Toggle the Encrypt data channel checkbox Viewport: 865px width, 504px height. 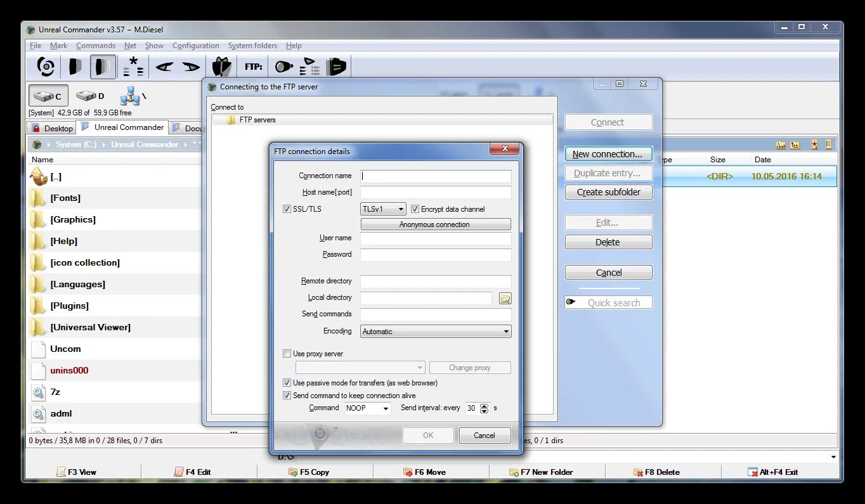coord(415,209)
